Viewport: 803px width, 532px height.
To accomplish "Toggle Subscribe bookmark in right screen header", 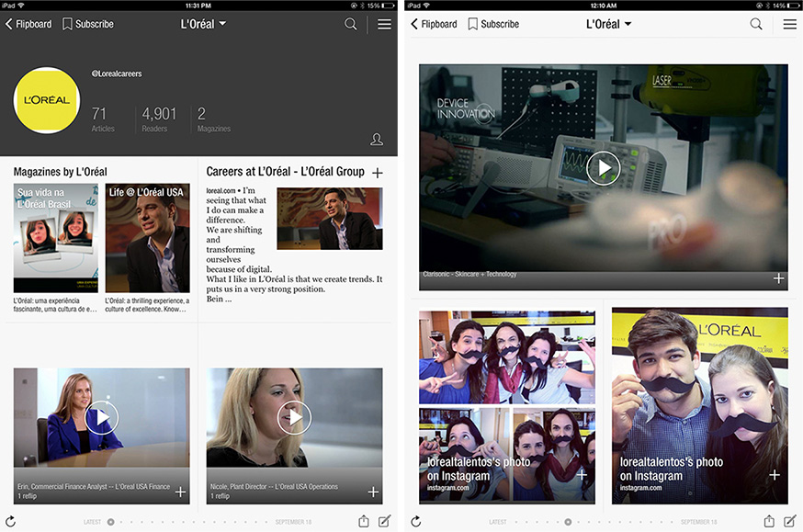I will pyautogui.click(x=493, y=24).
